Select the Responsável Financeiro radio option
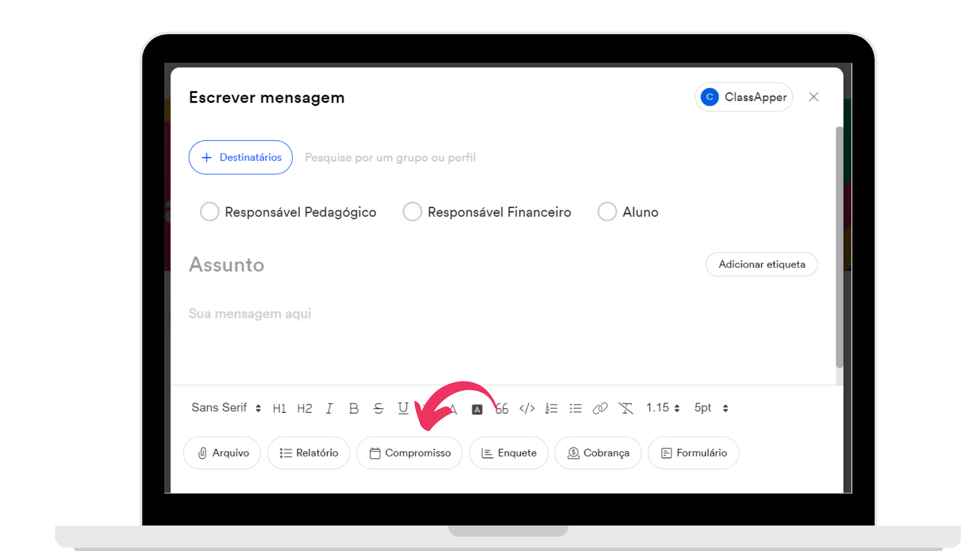 (x=412, y=211)
